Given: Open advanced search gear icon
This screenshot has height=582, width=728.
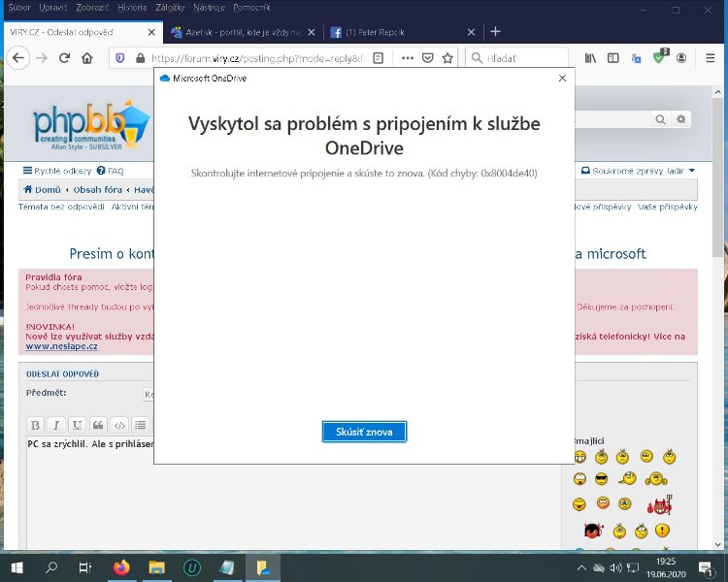Looking at the screenshot, I should coord(681,119).
